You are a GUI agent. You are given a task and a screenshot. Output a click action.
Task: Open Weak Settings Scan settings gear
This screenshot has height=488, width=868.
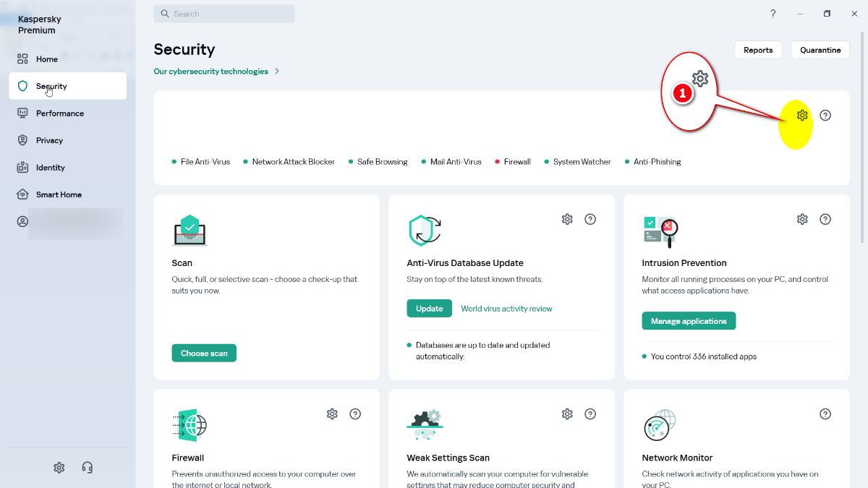567,414
